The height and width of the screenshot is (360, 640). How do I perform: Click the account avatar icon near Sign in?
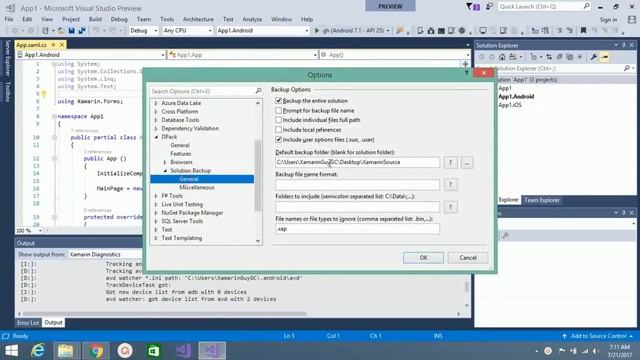tap(632, 19)
